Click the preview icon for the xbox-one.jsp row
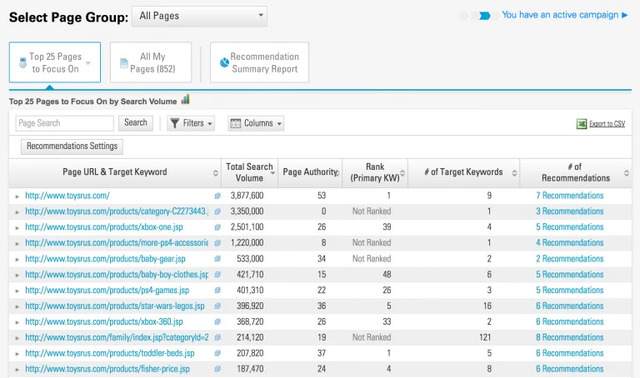The height and width of the screenshot is (378, 640). (218, 227)
